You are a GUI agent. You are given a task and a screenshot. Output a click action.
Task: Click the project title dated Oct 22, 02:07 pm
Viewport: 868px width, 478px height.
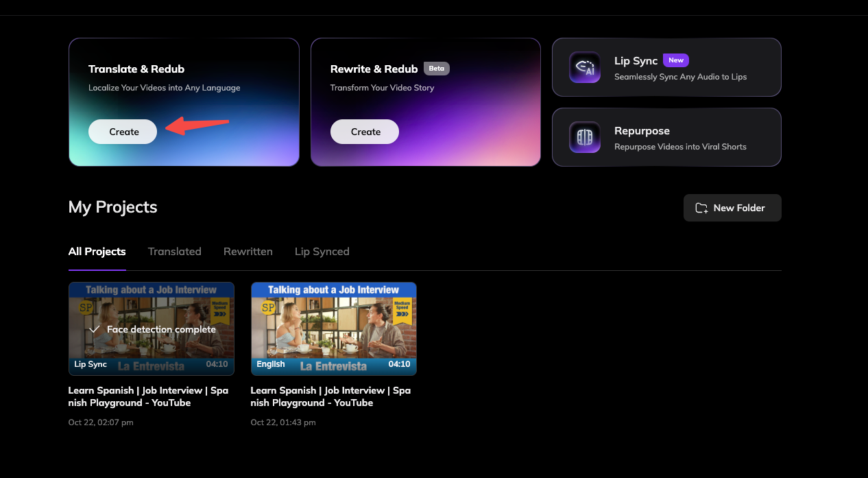(x=148, y=396)
